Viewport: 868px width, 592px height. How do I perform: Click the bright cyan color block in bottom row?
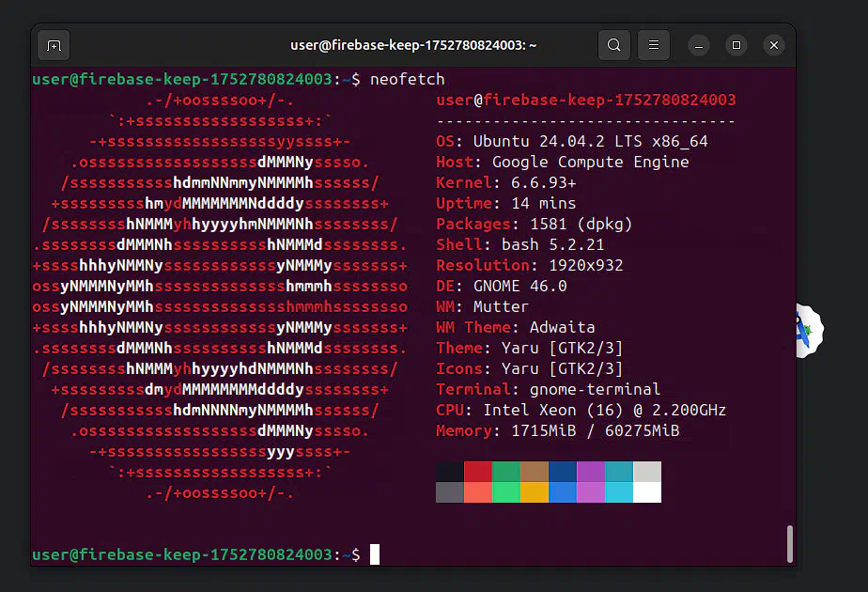point(619,492)
